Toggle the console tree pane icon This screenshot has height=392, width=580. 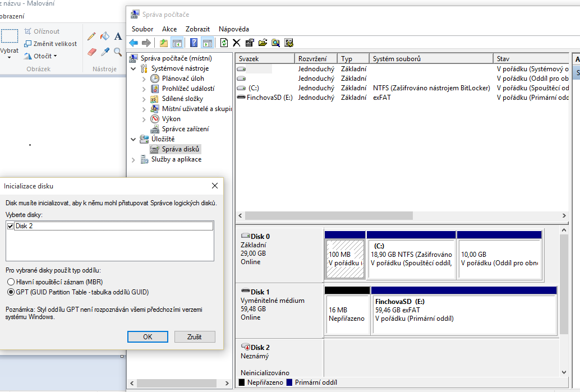pyautogui.click(x=177, y=43)
